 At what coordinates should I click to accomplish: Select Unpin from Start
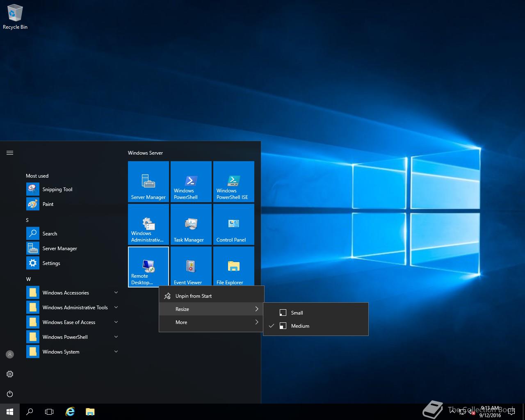(x=211, y=296)
